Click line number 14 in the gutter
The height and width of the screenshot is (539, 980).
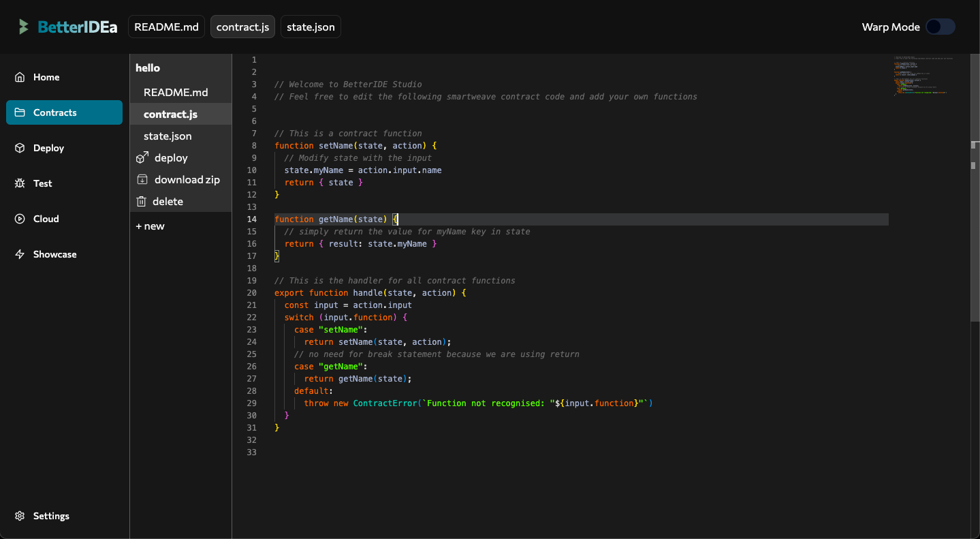(x=252, y=219)
